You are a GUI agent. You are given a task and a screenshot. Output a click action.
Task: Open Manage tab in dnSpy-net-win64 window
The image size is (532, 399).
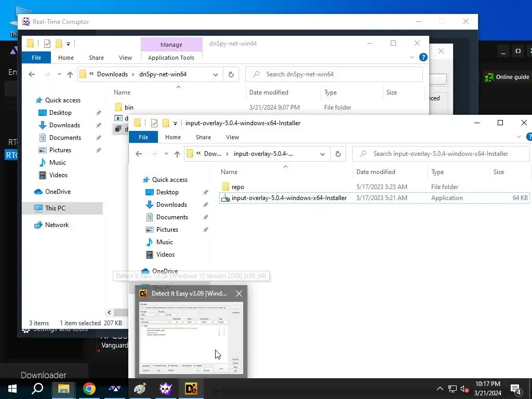point(171,45)
